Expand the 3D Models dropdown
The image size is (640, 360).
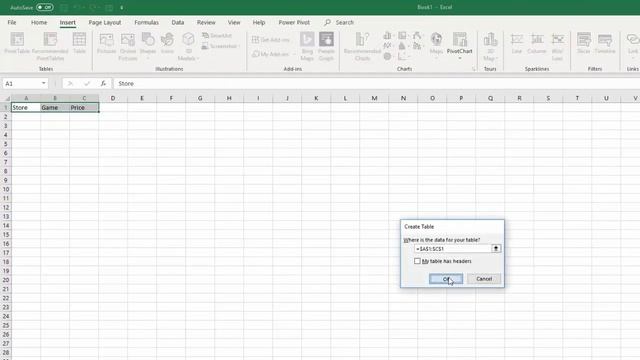click(198, 58)
